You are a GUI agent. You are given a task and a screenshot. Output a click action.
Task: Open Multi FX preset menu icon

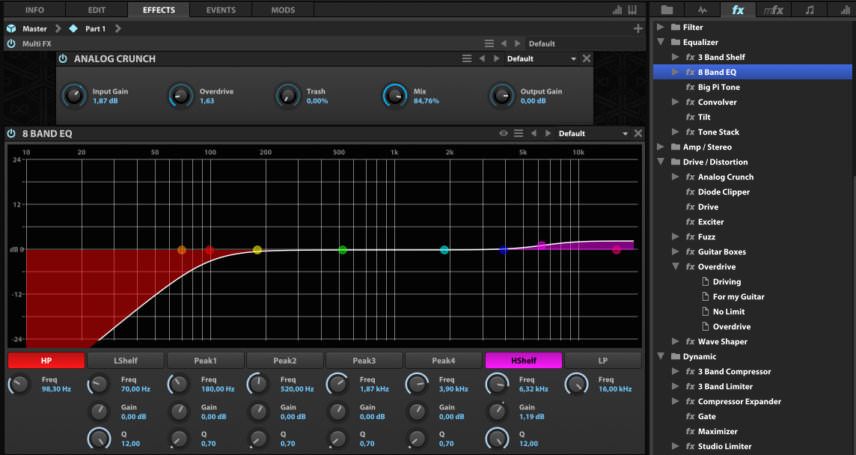coord(489,44)
